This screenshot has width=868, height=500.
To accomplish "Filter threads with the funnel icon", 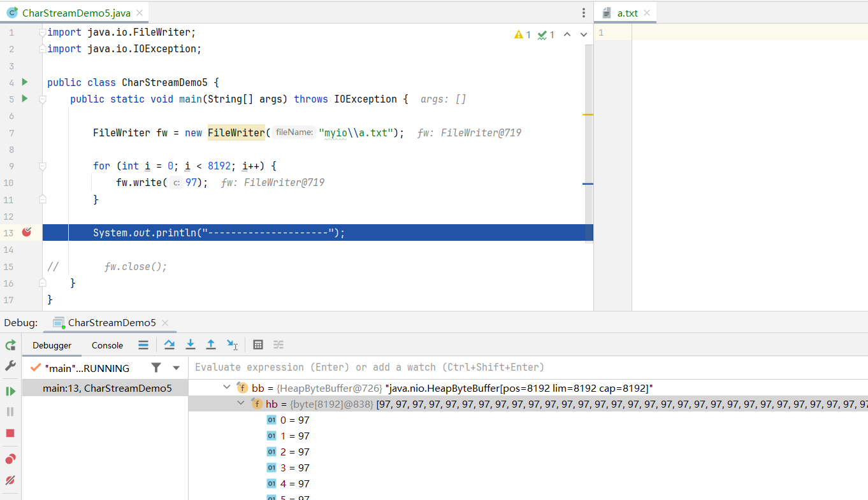I will (156, 368).
